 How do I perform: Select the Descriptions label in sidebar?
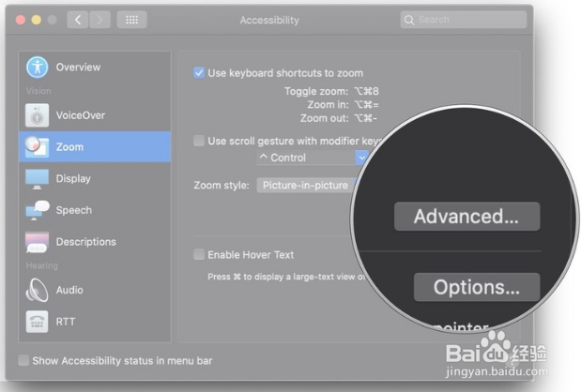tap(86, 242)
